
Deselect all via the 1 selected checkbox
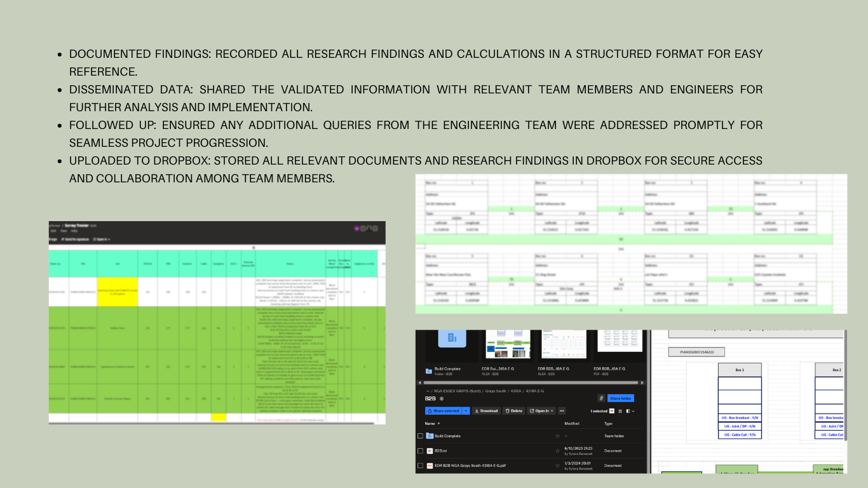(611, 411)
